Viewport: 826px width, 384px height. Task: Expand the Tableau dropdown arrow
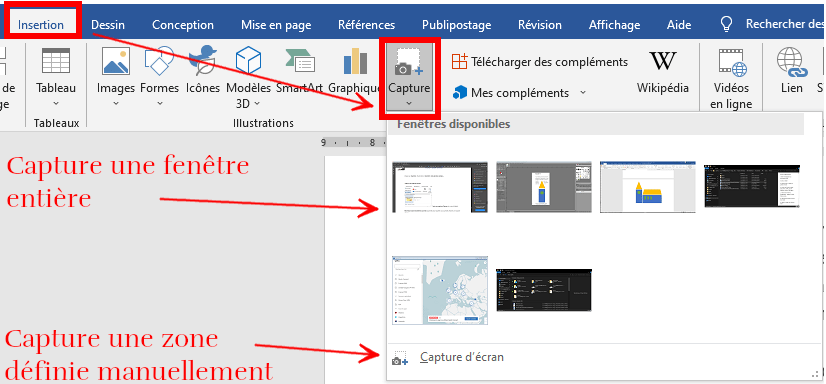pyautogui.click(x=56, y=103)
